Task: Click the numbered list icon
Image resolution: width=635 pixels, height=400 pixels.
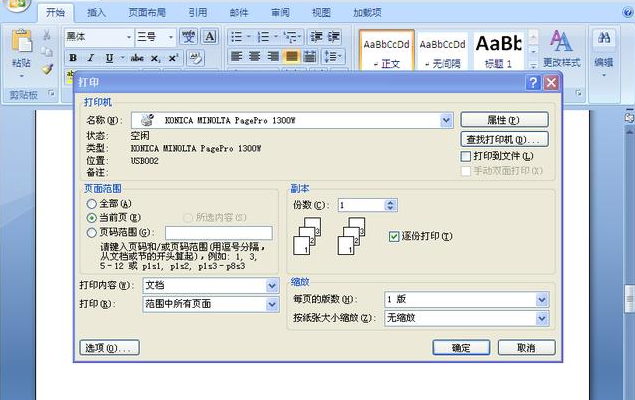Action: (x=263, y=37)
